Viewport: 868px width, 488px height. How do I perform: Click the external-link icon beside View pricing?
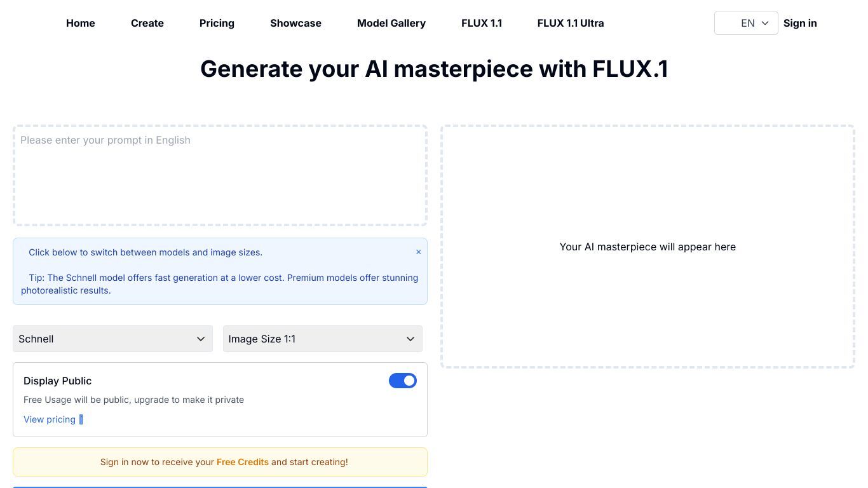(x=81, y=419)
